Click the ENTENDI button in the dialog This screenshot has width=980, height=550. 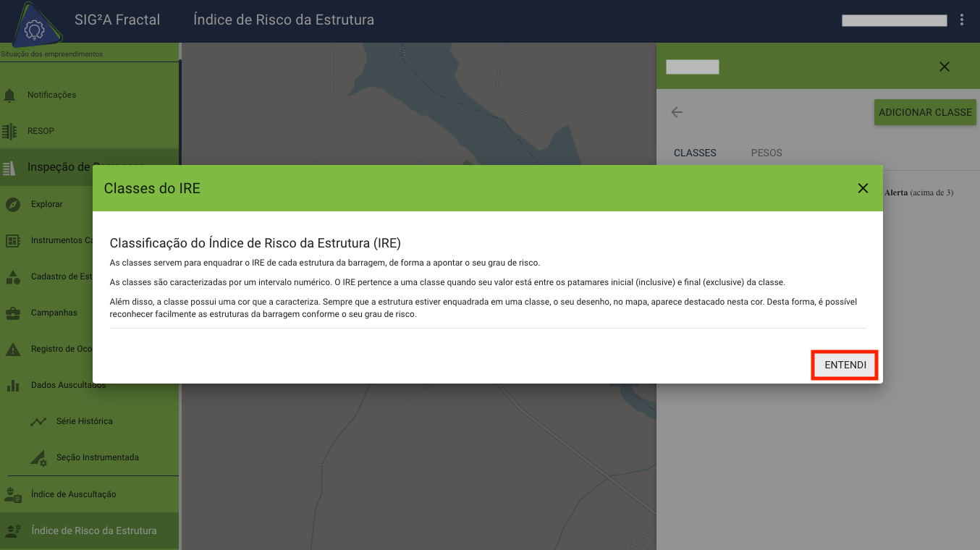pyautogui.click(x=845, y=365)
